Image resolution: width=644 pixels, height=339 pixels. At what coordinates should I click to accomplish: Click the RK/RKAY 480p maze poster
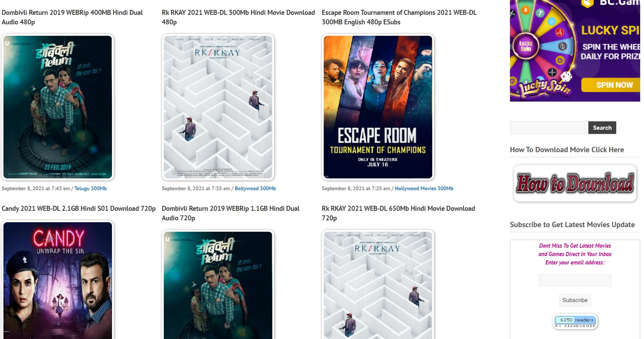[218, 107]
